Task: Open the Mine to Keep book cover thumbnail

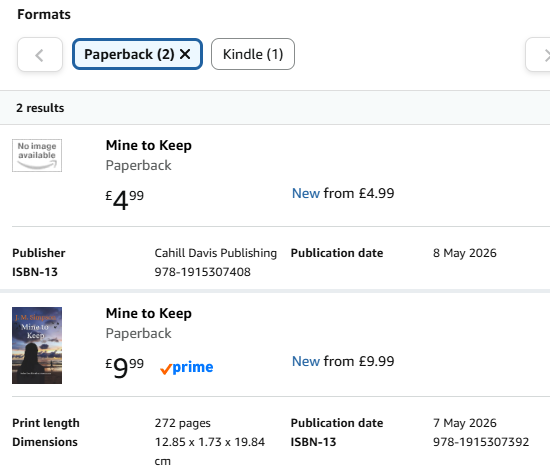Action: coord(37,345)
